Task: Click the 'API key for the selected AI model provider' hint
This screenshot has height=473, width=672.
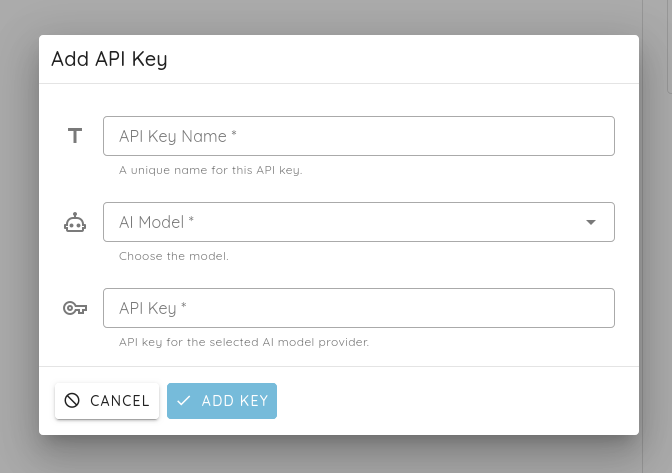Action: click(244, 342)
